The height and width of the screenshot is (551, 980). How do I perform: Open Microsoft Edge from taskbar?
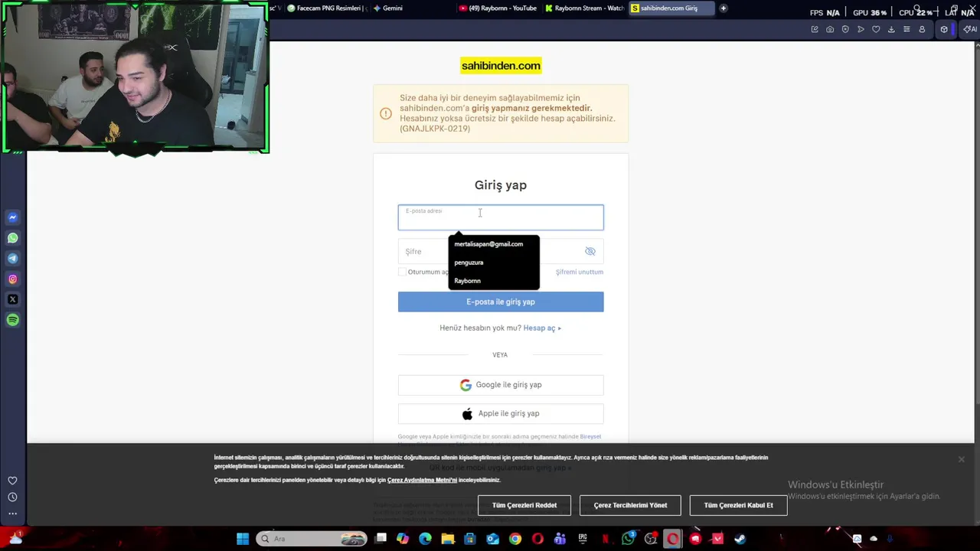click(425, 539)
